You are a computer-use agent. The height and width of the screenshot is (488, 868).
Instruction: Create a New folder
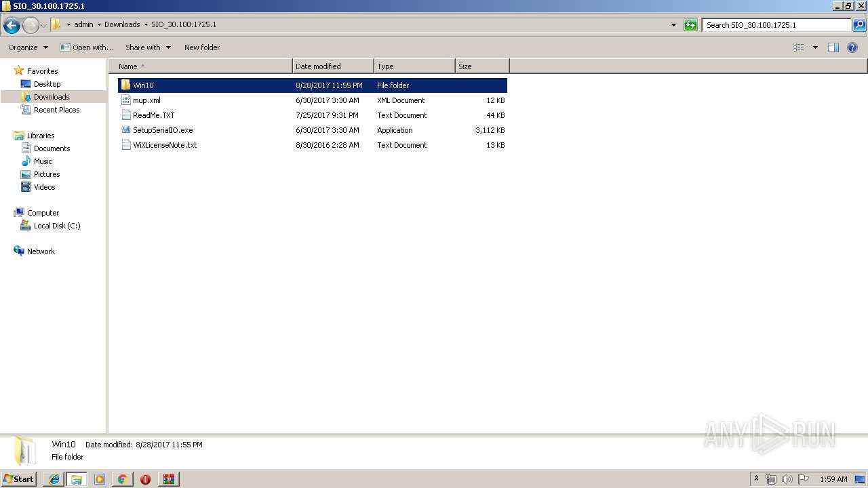202,47
